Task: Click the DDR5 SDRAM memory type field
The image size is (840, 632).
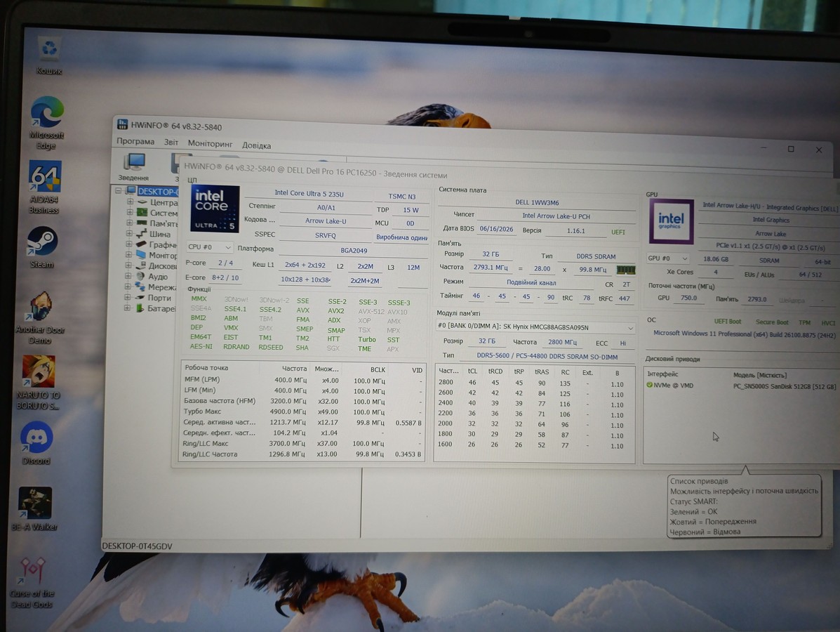Action: (x=596, y=257)
